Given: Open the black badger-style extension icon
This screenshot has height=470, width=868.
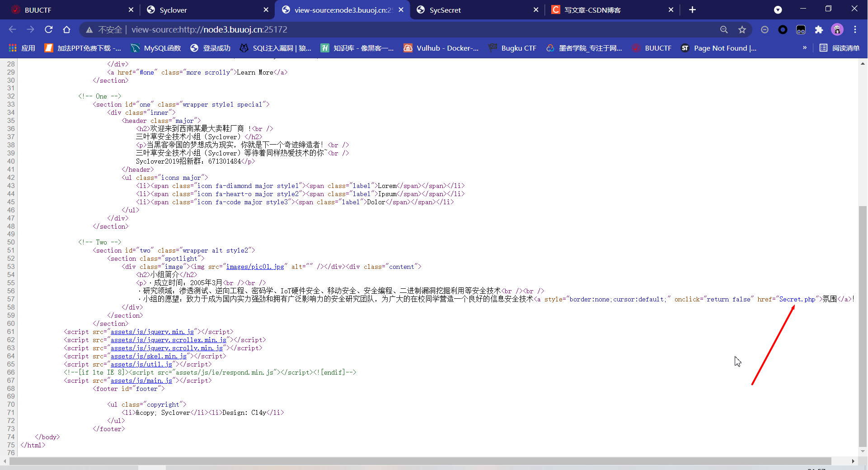Looking at the screenshot, I should (x=801, y=30).
